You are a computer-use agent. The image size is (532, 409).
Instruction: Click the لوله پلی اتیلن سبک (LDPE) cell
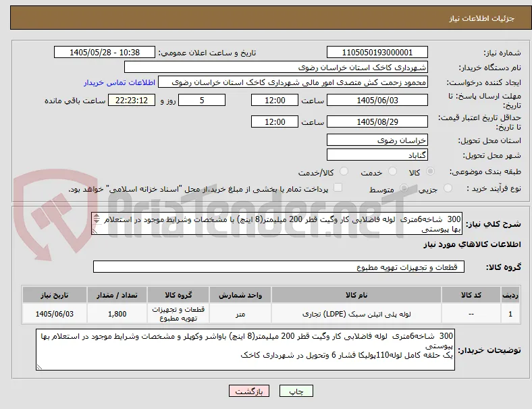tap(356, 314)
